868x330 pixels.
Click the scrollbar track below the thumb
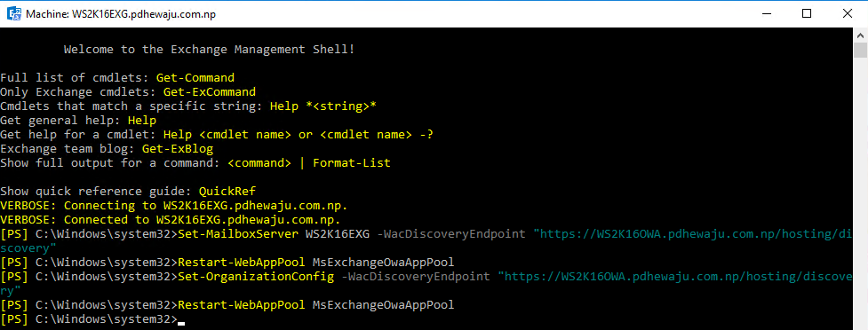[860, 193]
